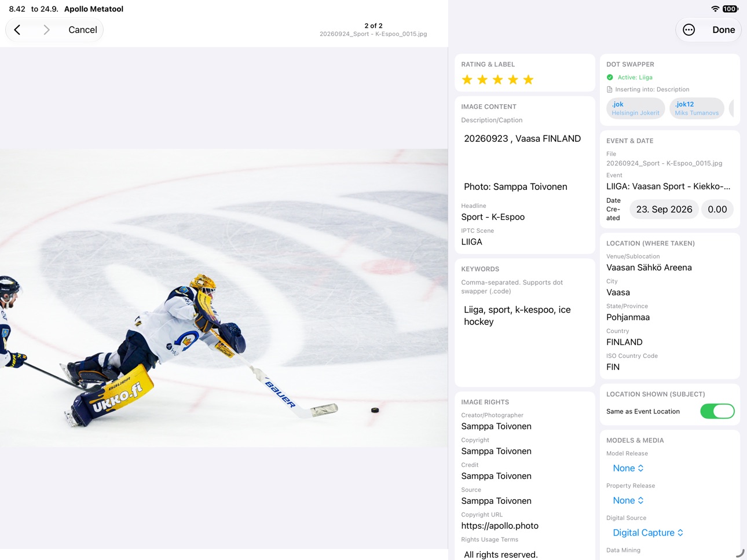Edit the Country field FINLAND

click(669, 342)
